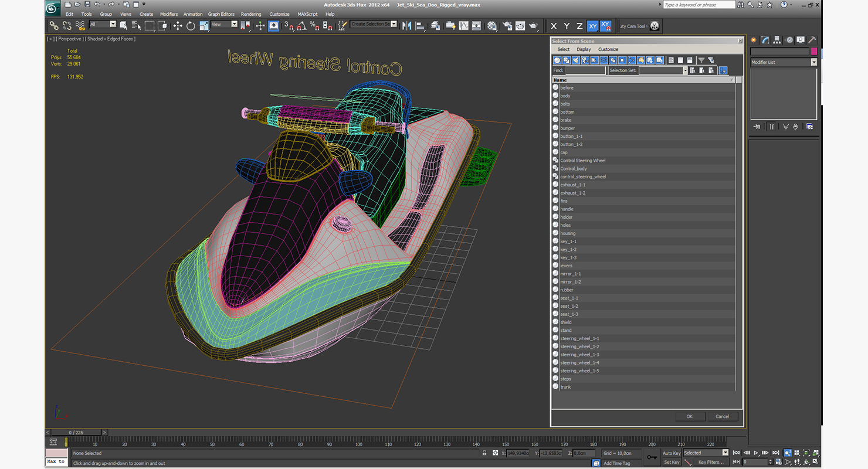This screenshot has width=868, height=469.
Task: Open the Selected key mode dropdown
Action: (x=706, y=453)
